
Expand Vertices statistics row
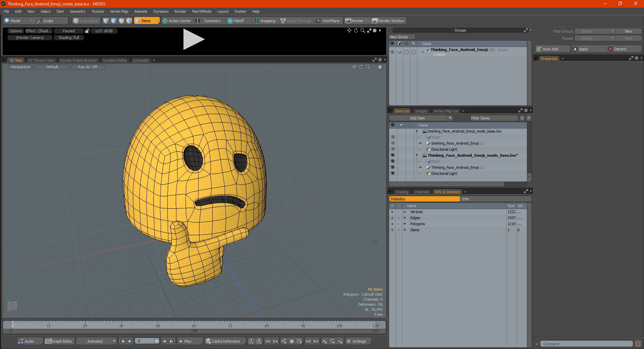[405, 212]
